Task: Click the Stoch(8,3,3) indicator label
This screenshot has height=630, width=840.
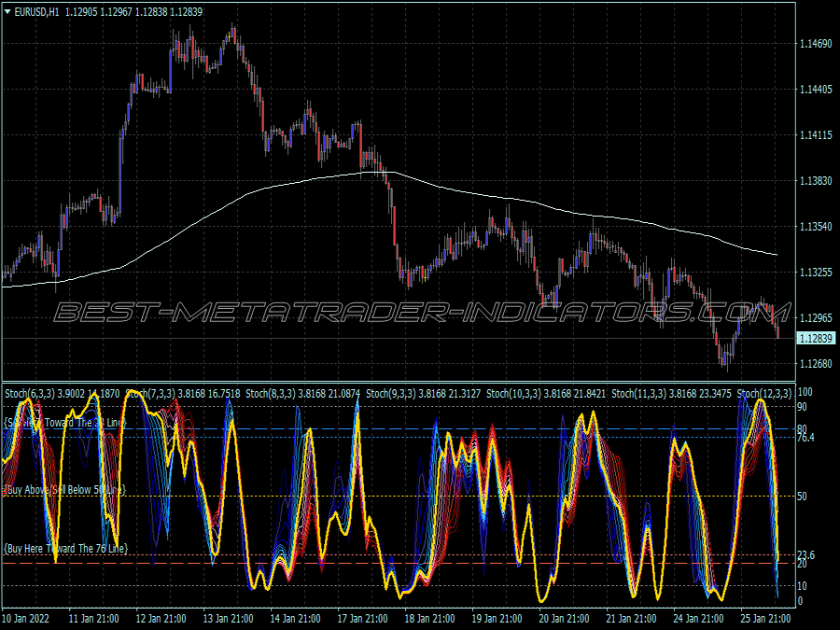Action: click(x=271, y=394)
